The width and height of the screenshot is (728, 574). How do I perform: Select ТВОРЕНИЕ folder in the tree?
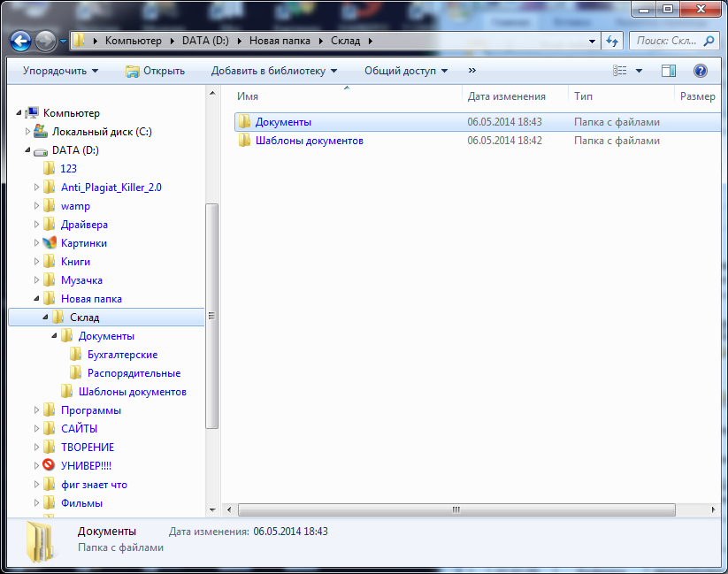click(88, 448)
